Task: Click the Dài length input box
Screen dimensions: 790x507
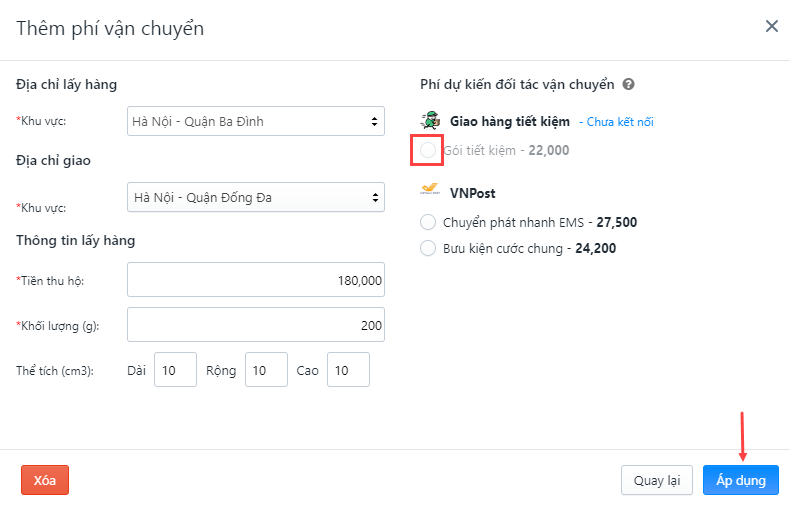Action: coord(175,370)
